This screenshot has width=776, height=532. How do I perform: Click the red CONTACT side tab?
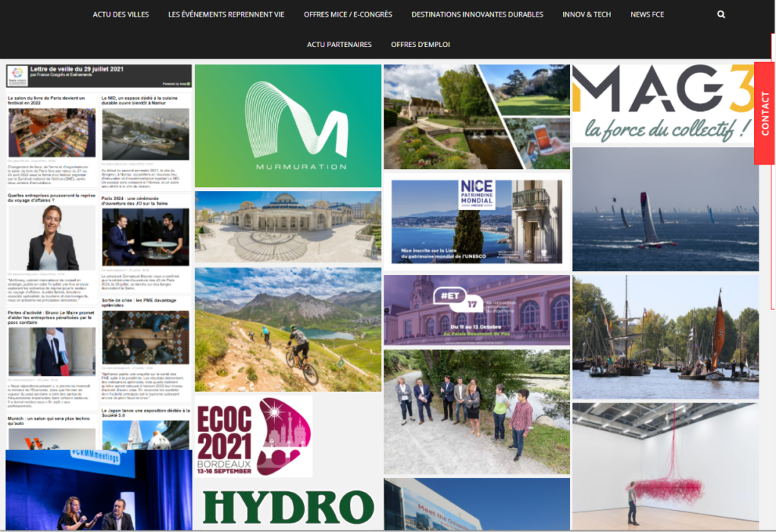pos(765,114)
